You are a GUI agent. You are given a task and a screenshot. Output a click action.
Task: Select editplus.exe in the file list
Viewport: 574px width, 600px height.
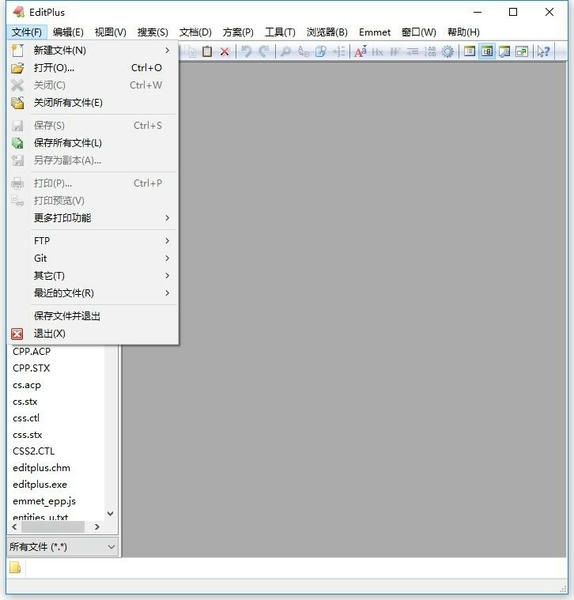point(40,484)
